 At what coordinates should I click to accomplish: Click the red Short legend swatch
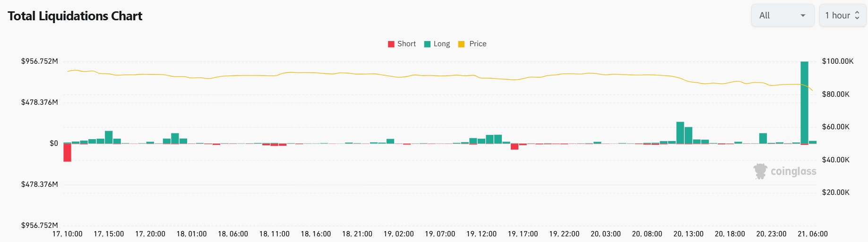click(391, 44)
